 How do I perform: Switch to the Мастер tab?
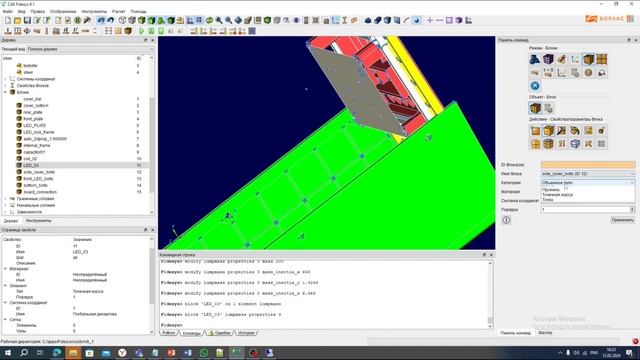(545, 333)
